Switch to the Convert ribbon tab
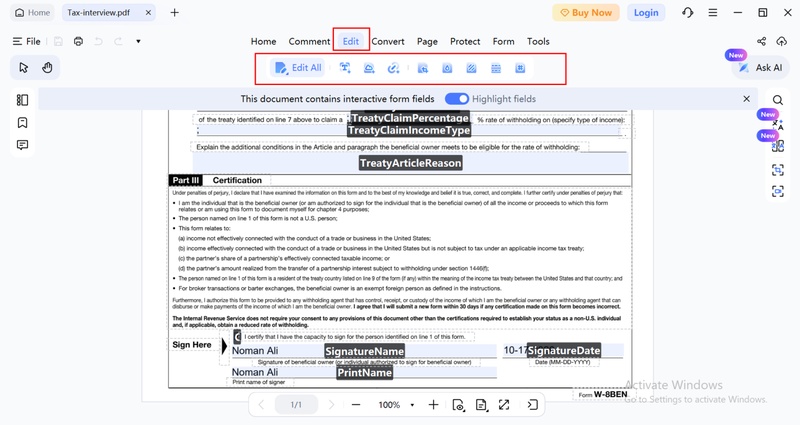Viewport: 800px width, 425px height. pyautogui.click(x=388, y=41)
